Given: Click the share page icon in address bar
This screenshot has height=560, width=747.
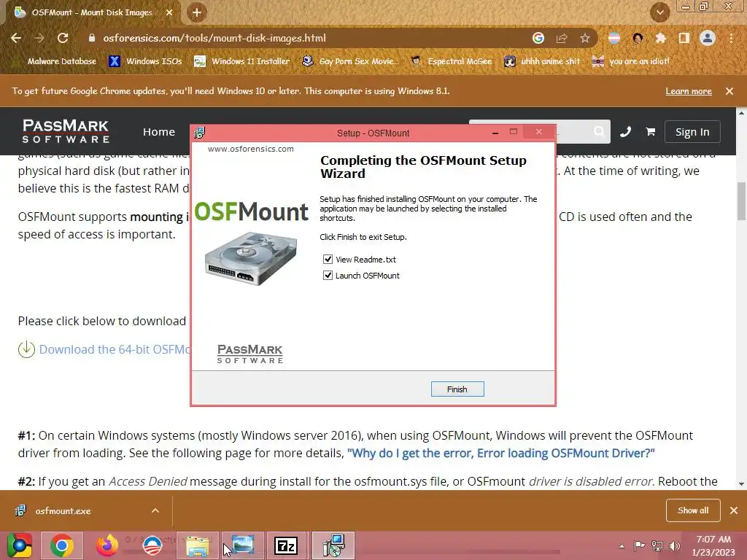Looking at the screenshot, I should [x=562, y=38].
